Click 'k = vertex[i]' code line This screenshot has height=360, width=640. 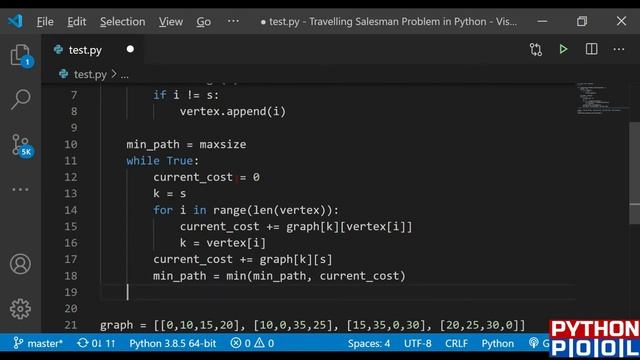point(223,243)
